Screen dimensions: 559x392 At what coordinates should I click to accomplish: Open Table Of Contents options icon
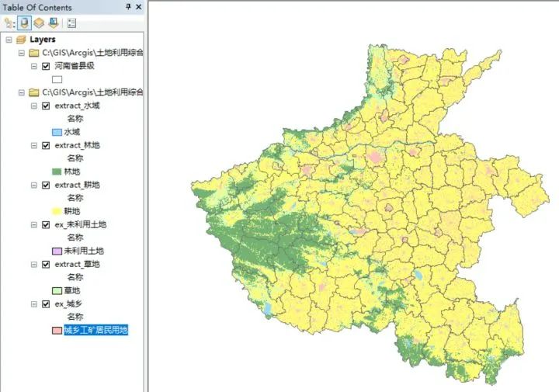tap(71, 23)
